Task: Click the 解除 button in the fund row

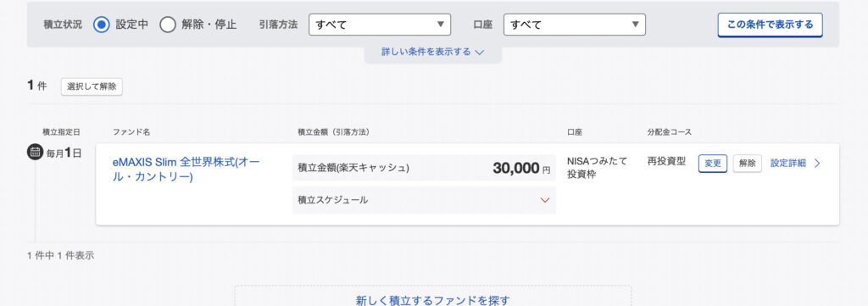Action: pos(748,164)
